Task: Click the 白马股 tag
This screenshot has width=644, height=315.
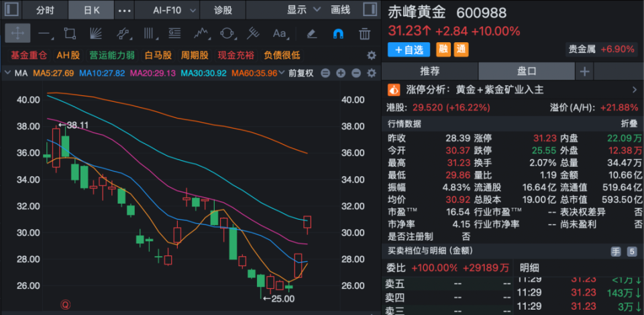Action: (158, 56)
